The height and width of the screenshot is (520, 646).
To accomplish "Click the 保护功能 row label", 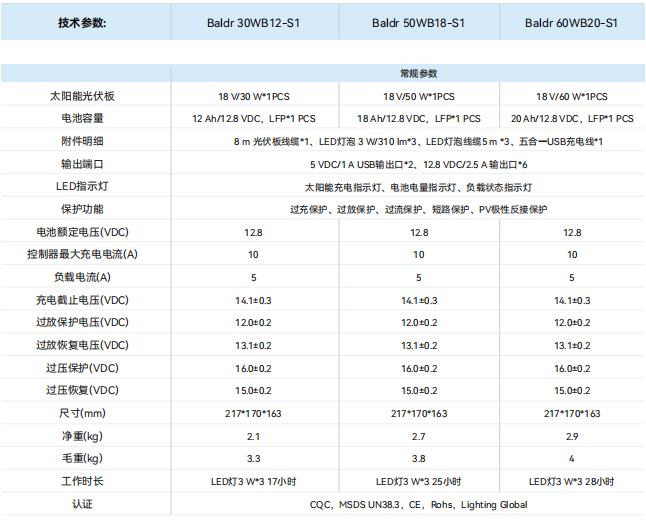I will tap(82, 209).
